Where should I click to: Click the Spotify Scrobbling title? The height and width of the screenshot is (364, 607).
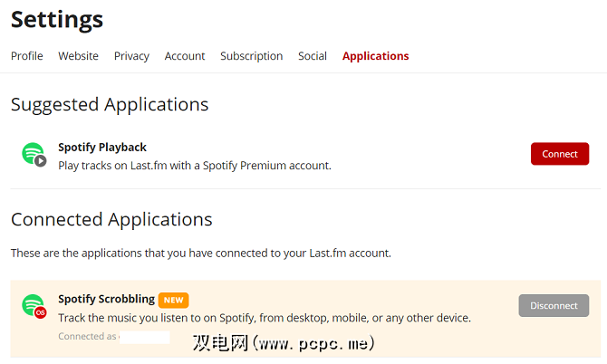point(106,299)
